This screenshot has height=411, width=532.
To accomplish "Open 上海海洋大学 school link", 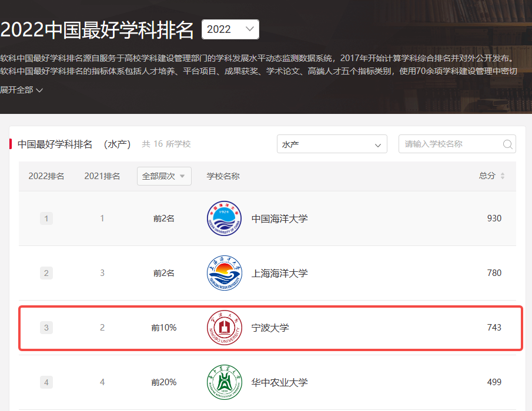I will [280, 273].
